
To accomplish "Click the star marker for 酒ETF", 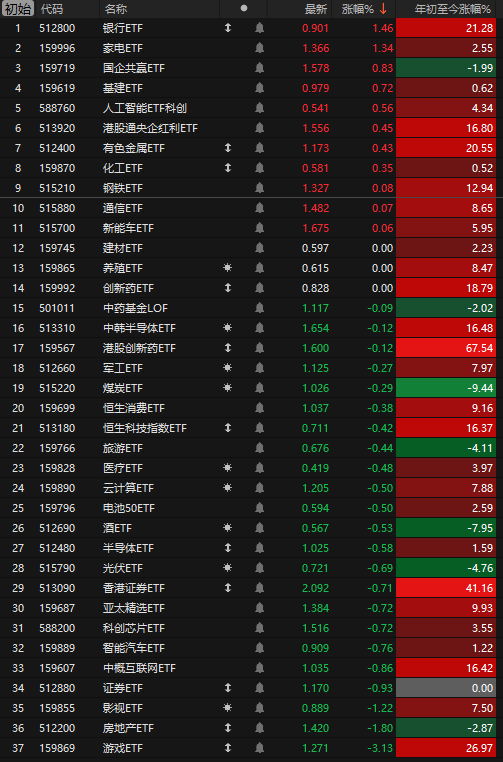I will click(227, 528).
